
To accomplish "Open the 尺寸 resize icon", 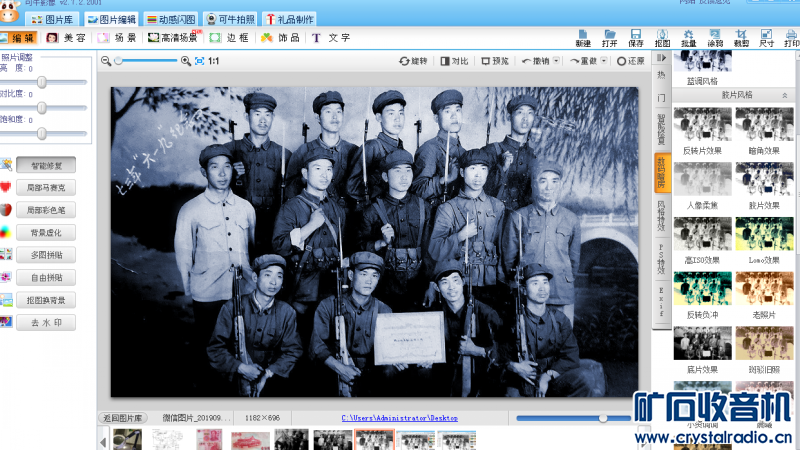I will pyautogui.click(x=766, y=38).
